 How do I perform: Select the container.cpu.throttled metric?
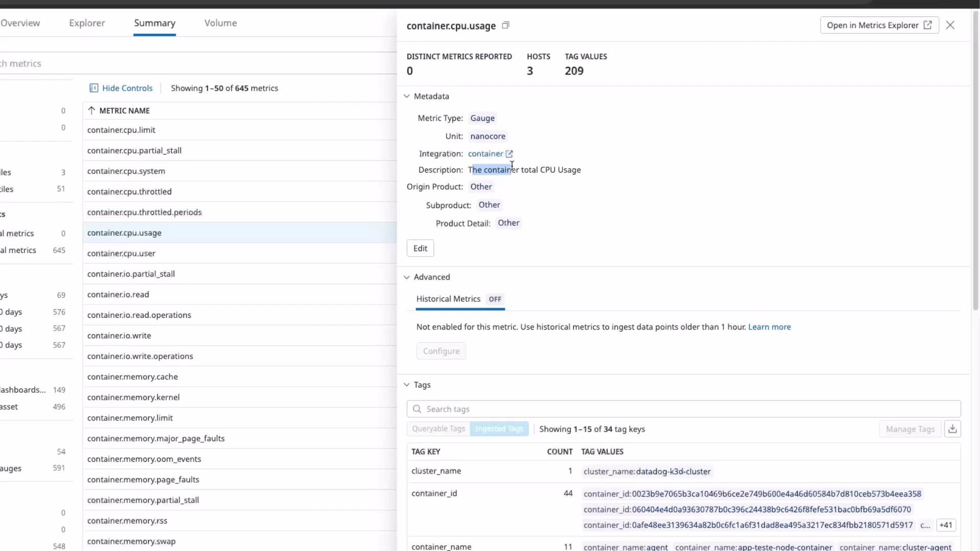(239, 192)
